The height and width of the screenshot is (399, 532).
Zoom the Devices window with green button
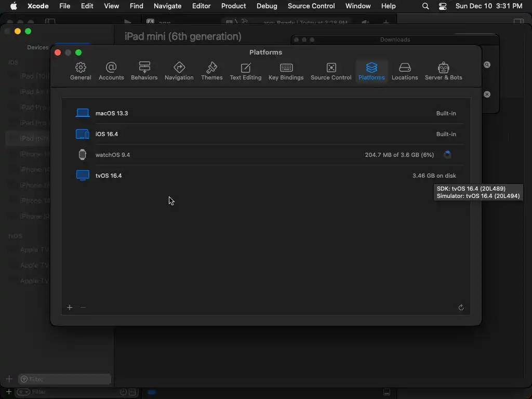[28, 31]
